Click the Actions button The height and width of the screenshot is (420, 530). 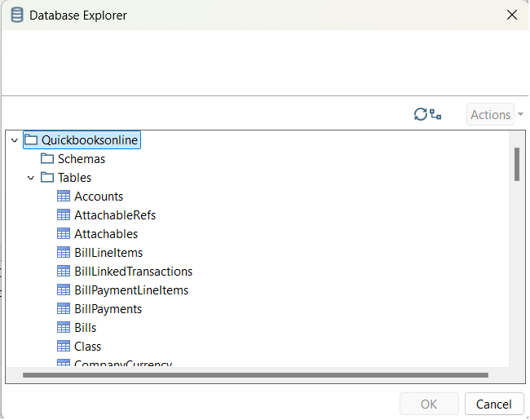tap(490, 115)
